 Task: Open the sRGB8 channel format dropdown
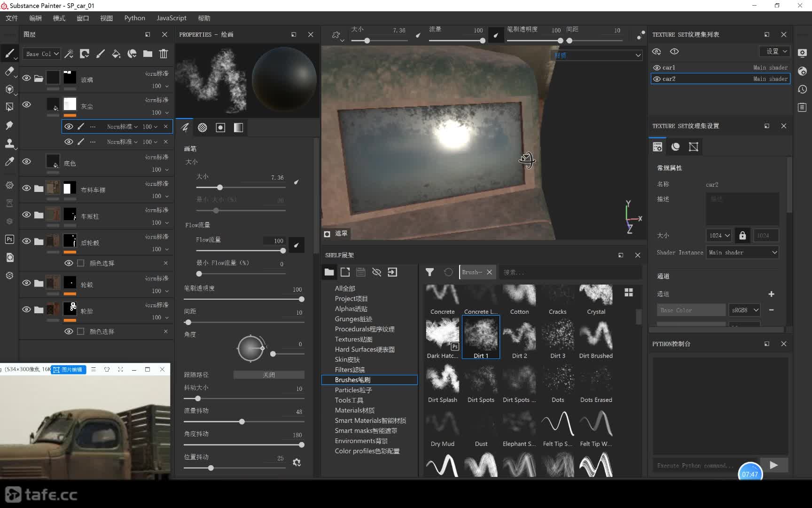(744, 310)
